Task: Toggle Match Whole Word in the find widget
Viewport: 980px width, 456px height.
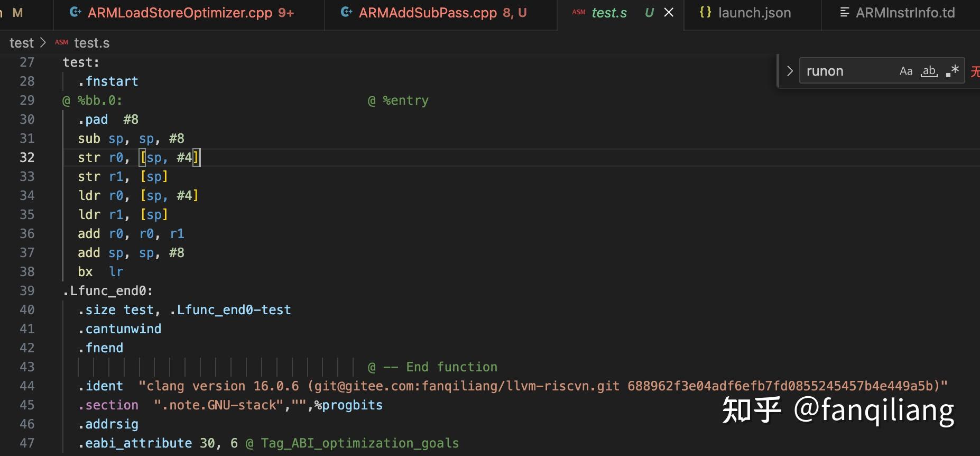Action: coord(929,71)
